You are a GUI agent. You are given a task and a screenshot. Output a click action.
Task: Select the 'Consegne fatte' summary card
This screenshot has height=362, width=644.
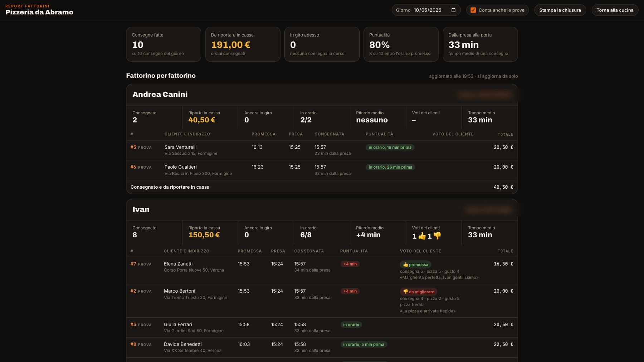click(164, 44)
